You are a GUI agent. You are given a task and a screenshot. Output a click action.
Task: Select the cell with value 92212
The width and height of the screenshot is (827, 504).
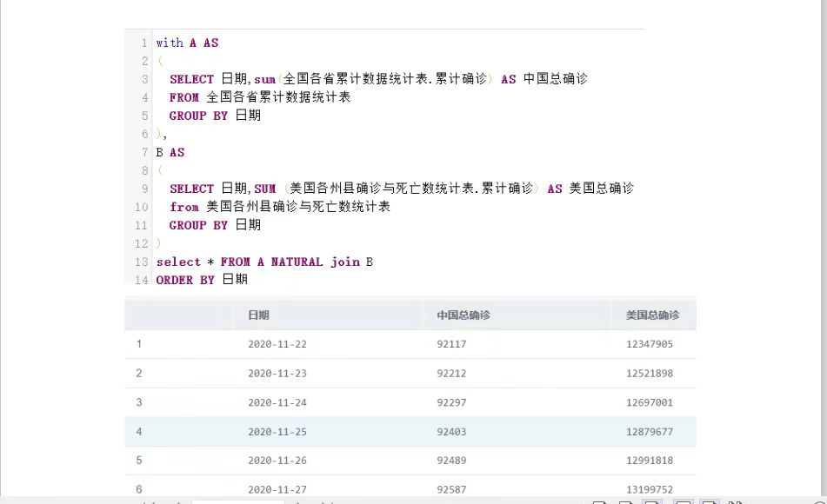[451, 374]
